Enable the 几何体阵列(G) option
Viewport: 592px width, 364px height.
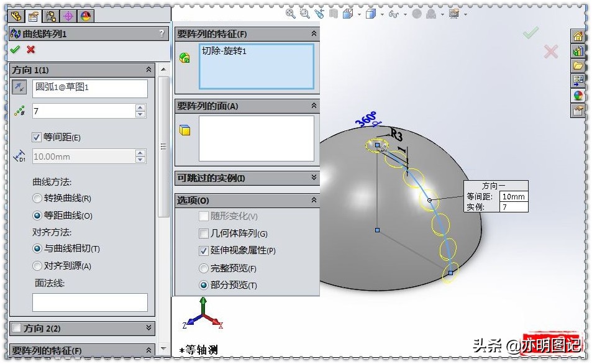[x=204, y=233]
